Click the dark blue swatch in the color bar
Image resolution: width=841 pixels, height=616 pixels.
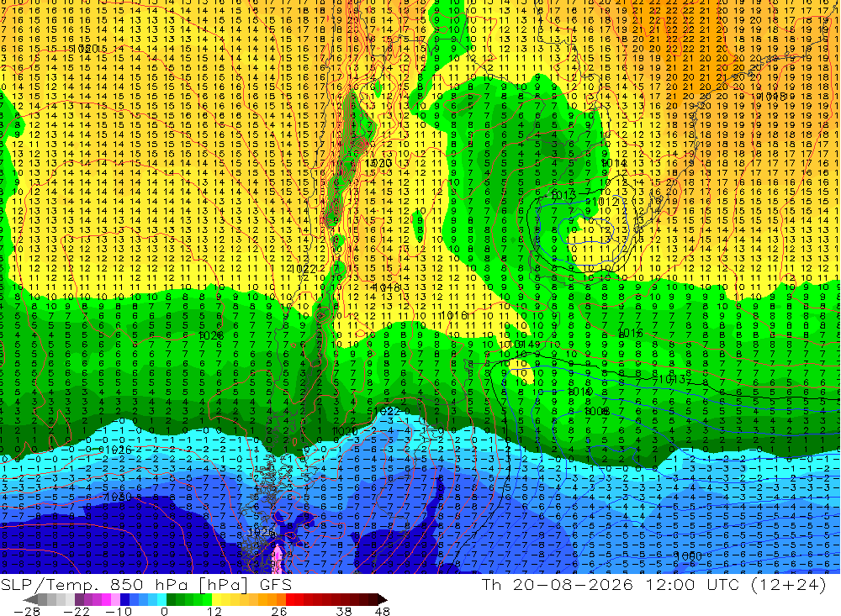[124, 599]
